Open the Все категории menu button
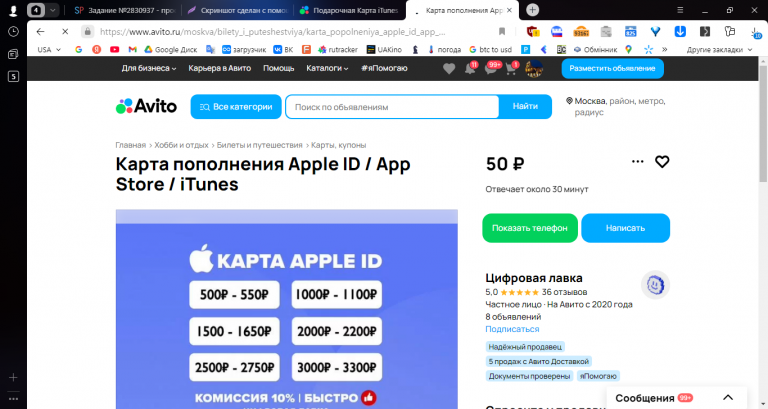This screenshot has height=409, width=768. click(x=236, y=106)
